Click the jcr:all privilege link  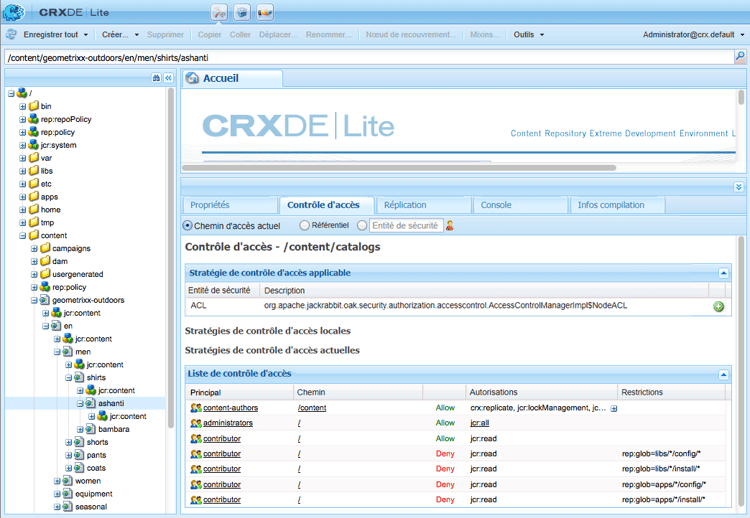pos(480,423)
